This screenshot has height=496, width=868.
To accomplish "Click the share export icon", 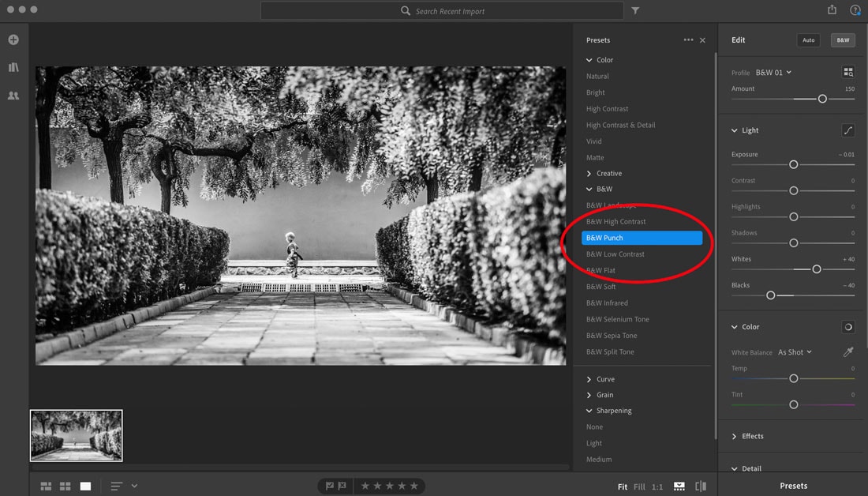I will (832, 9).
